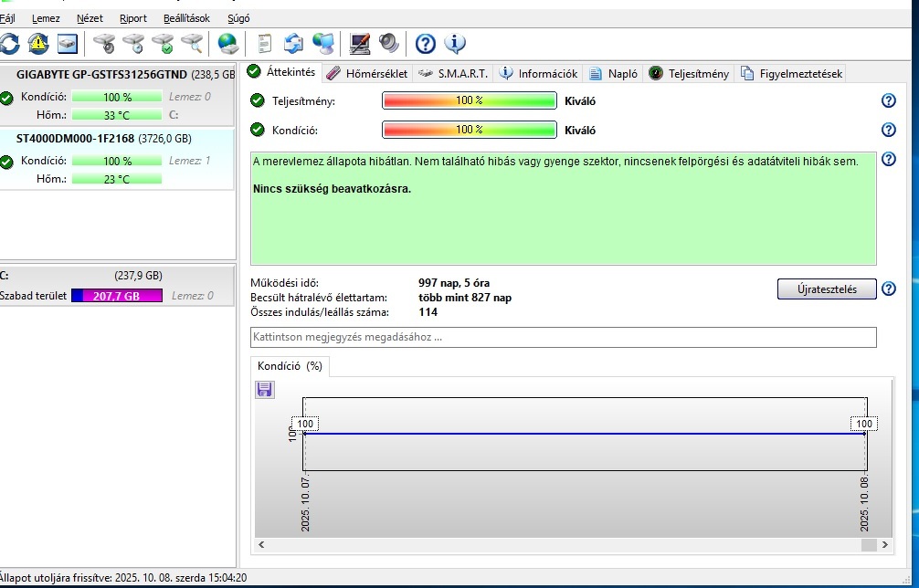Viewport: 919px width, 588px height.
Task: Click the refresh icon with yellow warning triangle
Action: tap(38, 43)
